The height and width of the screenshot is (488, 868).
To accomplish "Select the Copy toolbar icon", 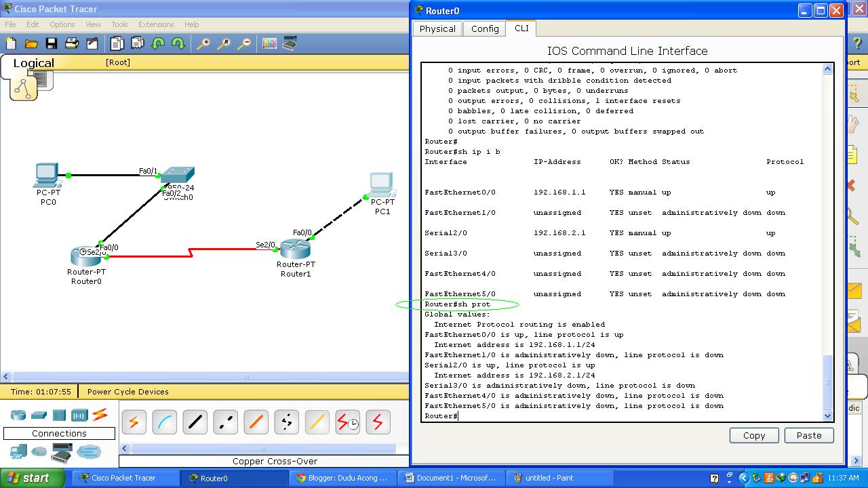I will [117, 43].
